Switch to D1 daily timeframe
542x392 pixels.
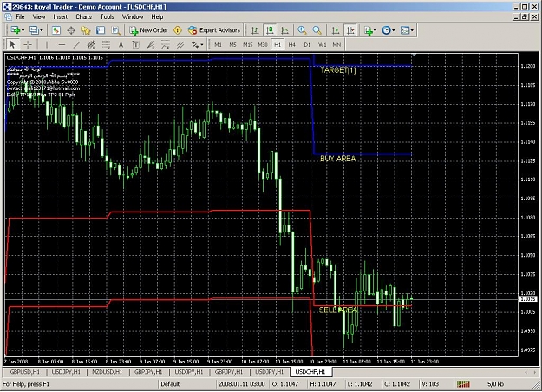pyautogui.click(x=307, y=44)
